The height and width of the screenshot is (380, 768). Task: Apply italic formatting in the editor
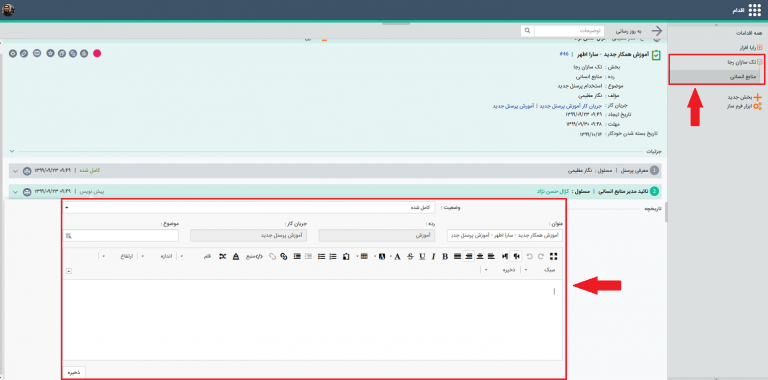[x=433, y=256]
